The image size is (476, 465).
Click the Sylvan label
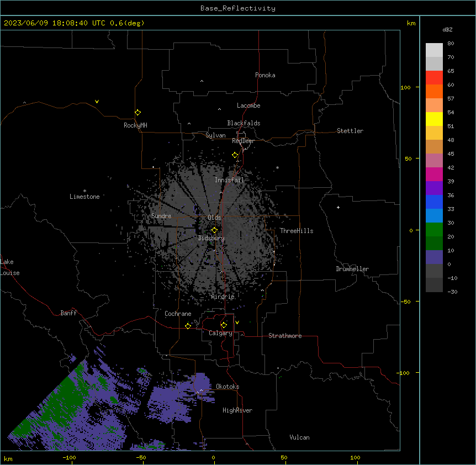tap(215, 135)
